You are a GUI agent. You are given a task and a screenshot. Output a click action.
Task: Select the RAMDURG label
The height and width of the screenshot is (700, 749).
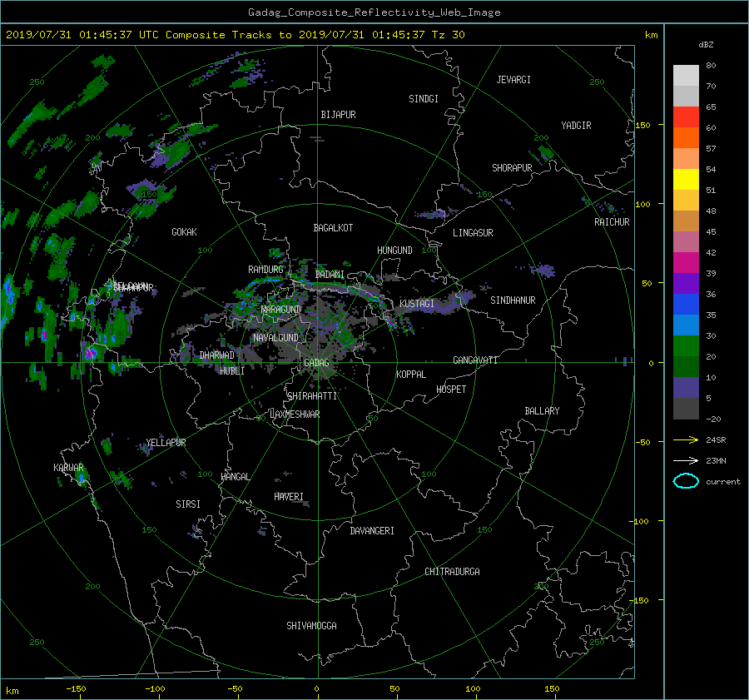[265, 270]
